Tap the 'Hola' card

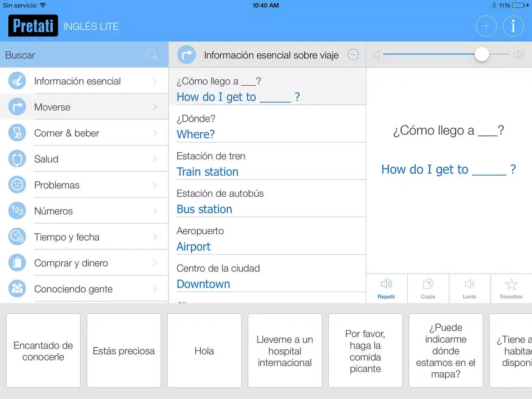pyautogui.click(x=204, y=350)
